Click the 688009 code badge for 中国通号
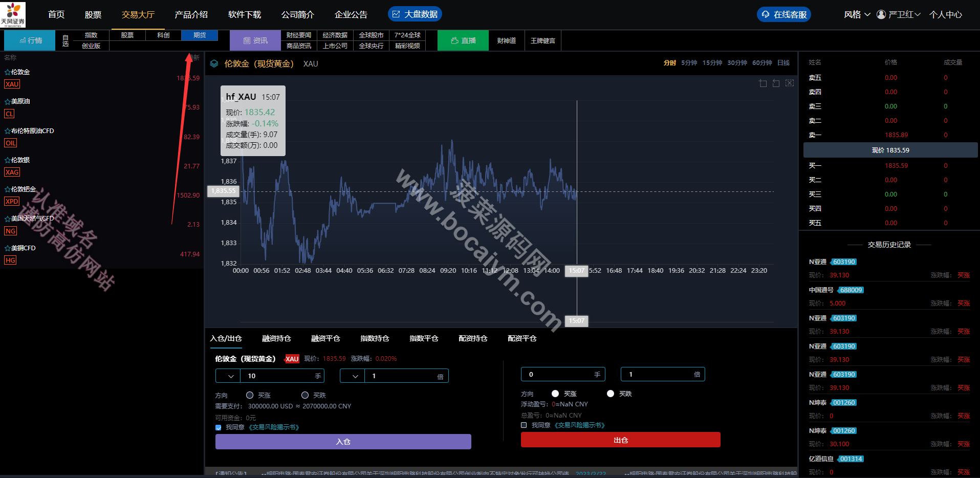The image size is (980, 478). coord(851,290)
